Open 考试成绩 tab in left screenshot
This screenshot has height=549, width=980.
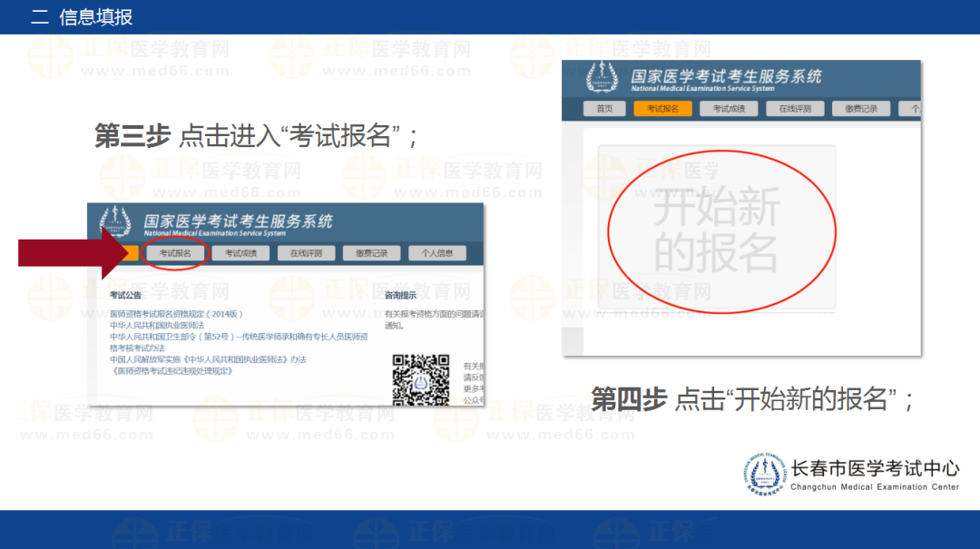240,253
